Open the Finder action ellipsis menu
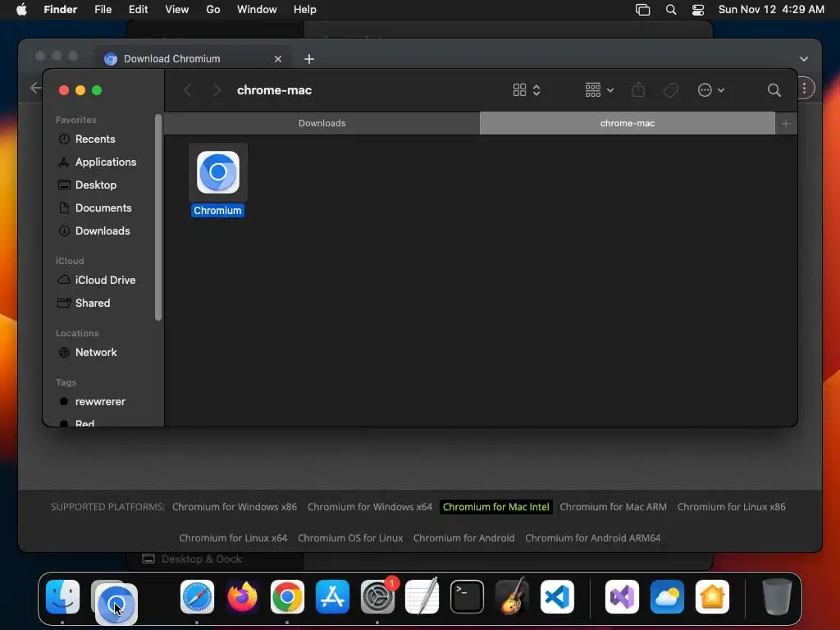The image size is (840, 630). click(x=711, y=90)
